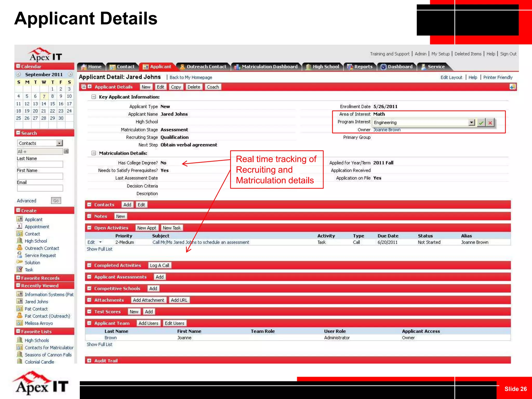This screenshot has width=532, height=399.
Task: Click the High School building icon in Create
Action: coord(19,241)
